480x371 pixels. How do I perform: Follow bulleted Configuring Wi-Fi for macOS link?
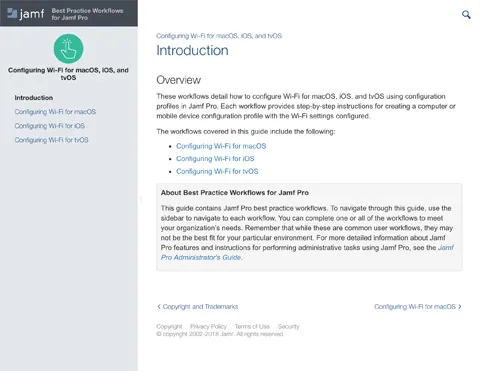click(221, 146)
